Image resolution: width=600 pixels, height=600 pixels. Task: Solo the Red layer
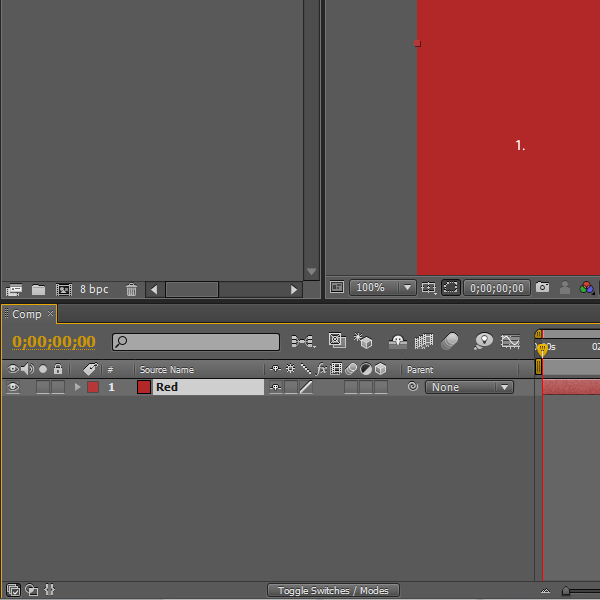tap(43, 387)
